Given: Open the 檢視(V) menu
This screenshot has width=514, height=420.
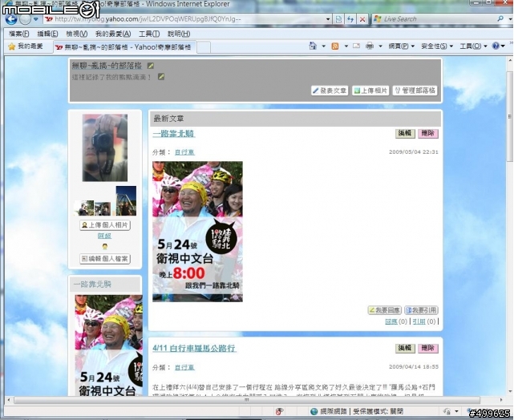Looking at the screenshot, I should [x=77, y=34].
